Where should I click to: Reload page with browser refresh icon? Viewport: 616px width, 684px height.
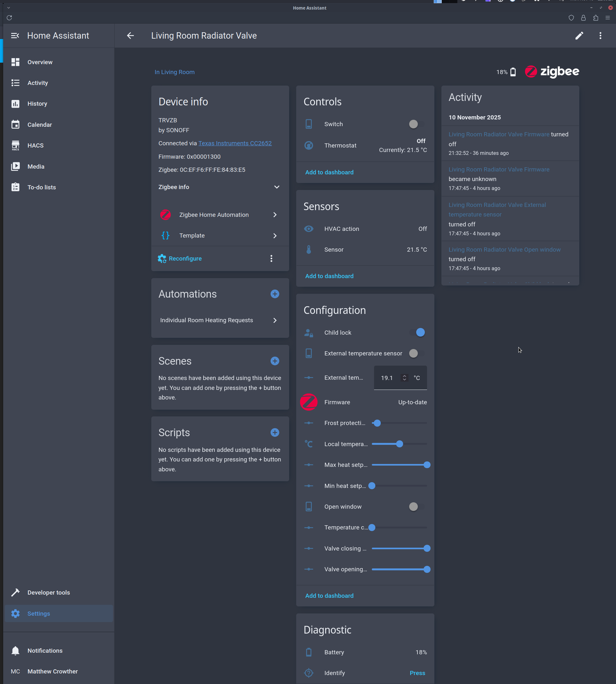click(x=10, y=18)
